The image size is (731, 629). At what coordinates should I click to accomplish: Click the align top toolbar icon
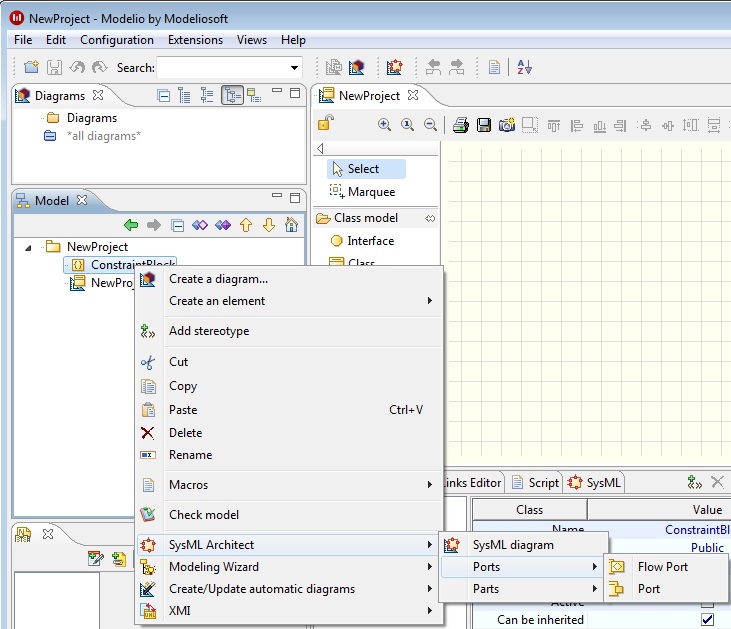[x=554, y=125]
